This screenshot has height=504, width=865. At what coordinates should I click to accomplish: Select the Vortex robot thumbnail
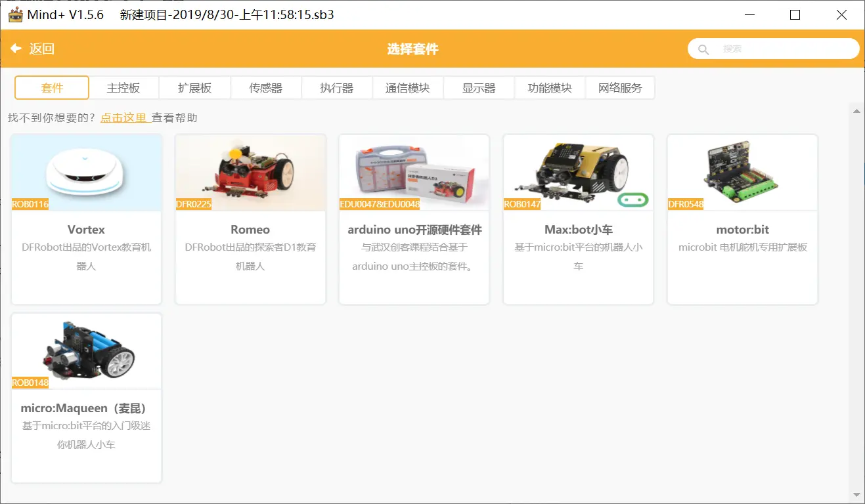point(87,173)
